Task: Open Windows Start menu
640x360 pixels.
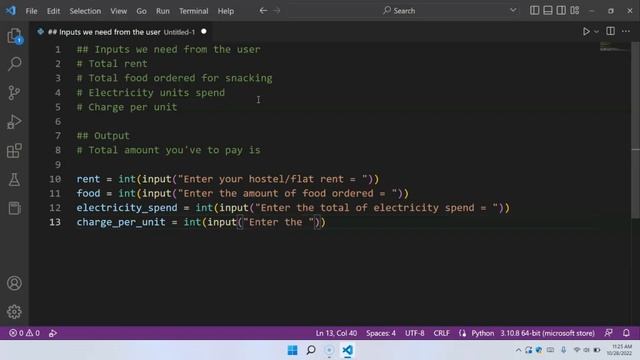Action: point(292,350)
